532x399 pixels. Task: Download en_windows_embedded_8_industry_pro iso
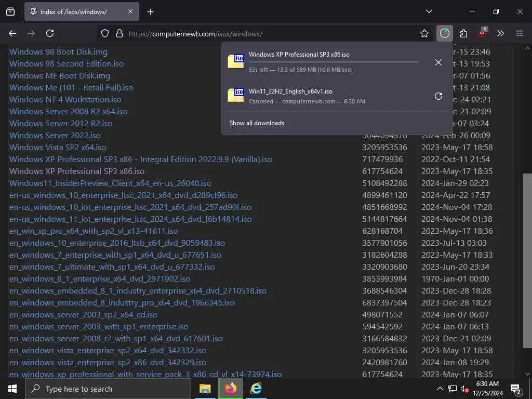[122, 303]
